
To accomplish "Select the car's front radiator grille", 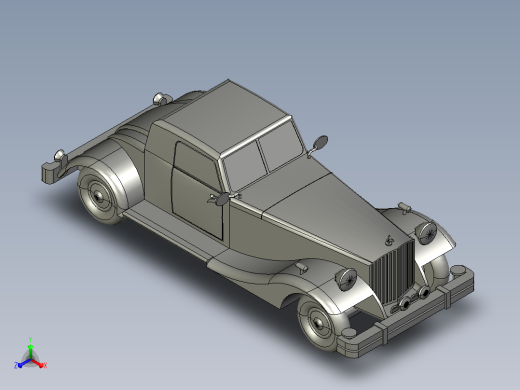I will pos(393,271).
